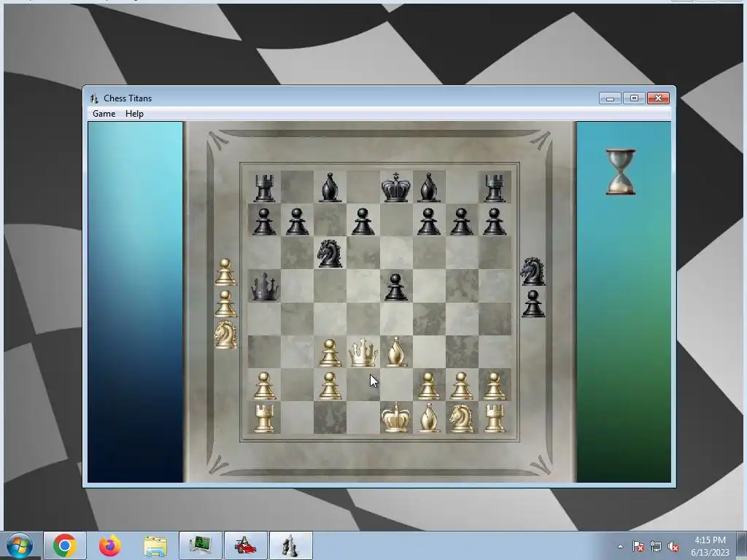
Task: Open File Explorer from the taskbar
Action: tap(155, 545)
